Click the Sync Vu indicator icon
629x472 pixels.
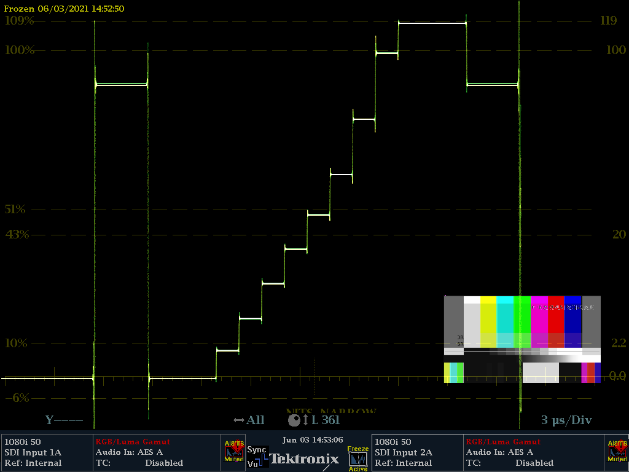pyautogui.click(x=257, y=456)
